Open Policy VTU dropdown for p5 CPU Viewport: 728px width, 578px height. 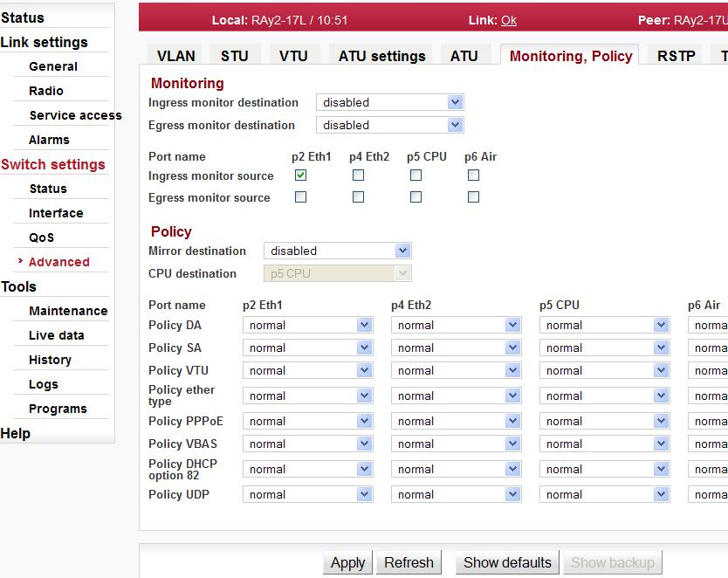tap(605, 370)
